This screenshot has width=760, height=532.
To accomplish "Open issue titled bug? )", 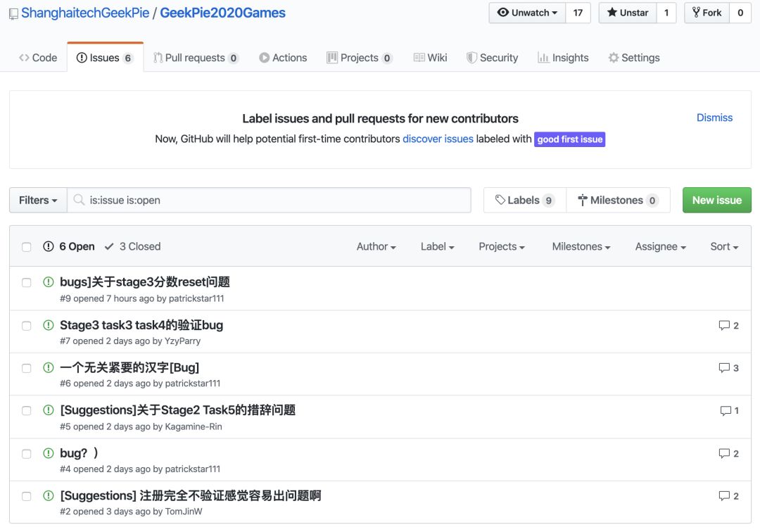I will [x=79, y=453].
